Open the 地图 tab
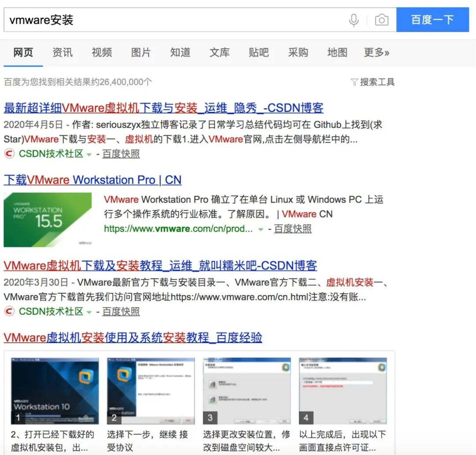476x455 pixels. pyautogui.click(x=337, y=52)
